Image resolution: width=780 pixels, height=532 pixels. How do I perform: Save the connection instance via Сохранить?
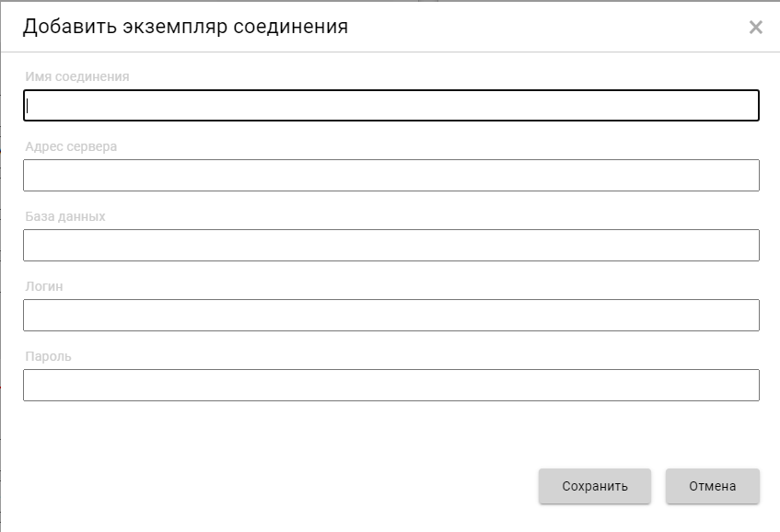595,486
